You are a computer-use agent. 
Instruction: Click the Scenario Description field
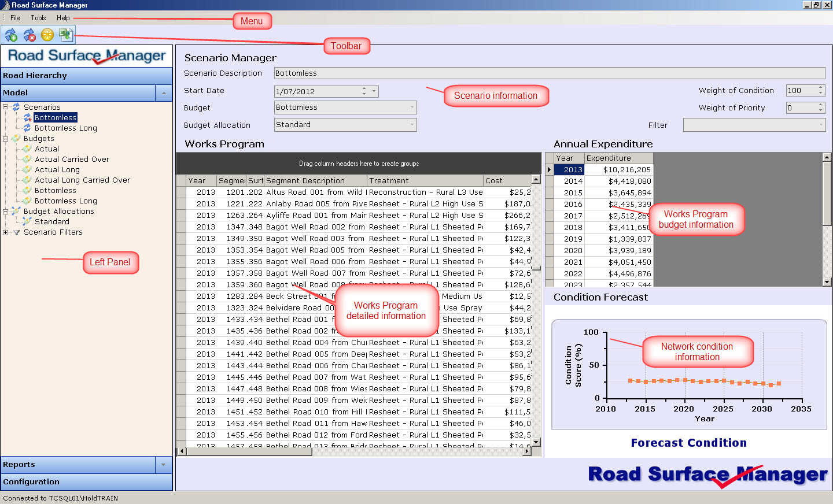tap(550, 73)
